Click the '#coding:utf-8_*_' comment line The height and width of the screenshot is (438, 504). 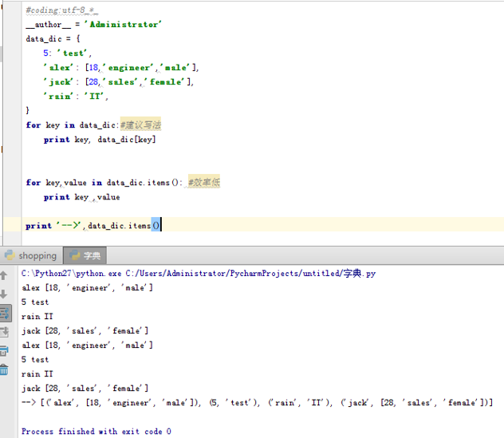(x=61, y=10)
